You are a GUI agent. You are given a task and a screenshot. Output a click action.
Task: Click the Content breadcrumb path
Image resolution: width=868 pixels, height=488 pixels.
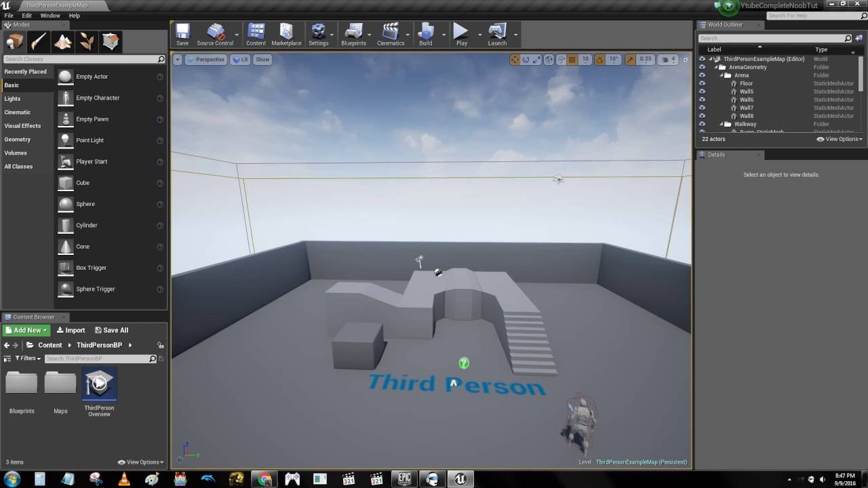click(x=50, y=345)
